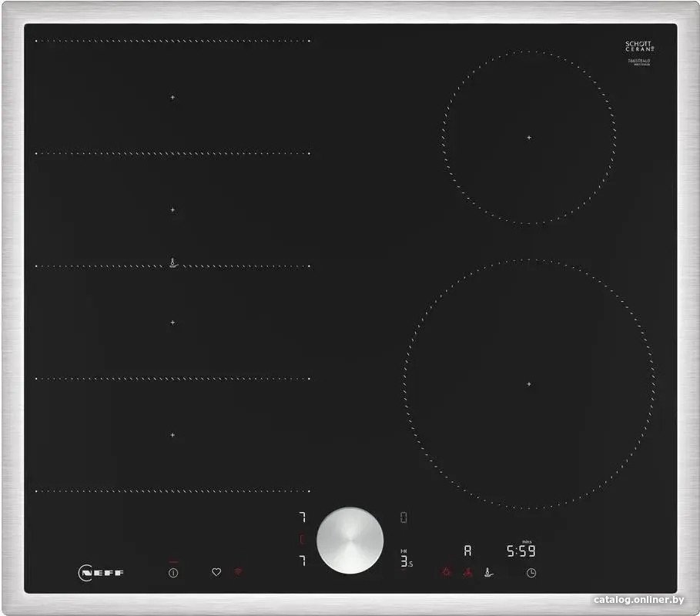The image size is (700, 616).
Task: Click the small upper right round cooking zone
Action: [x=529, y=137]
